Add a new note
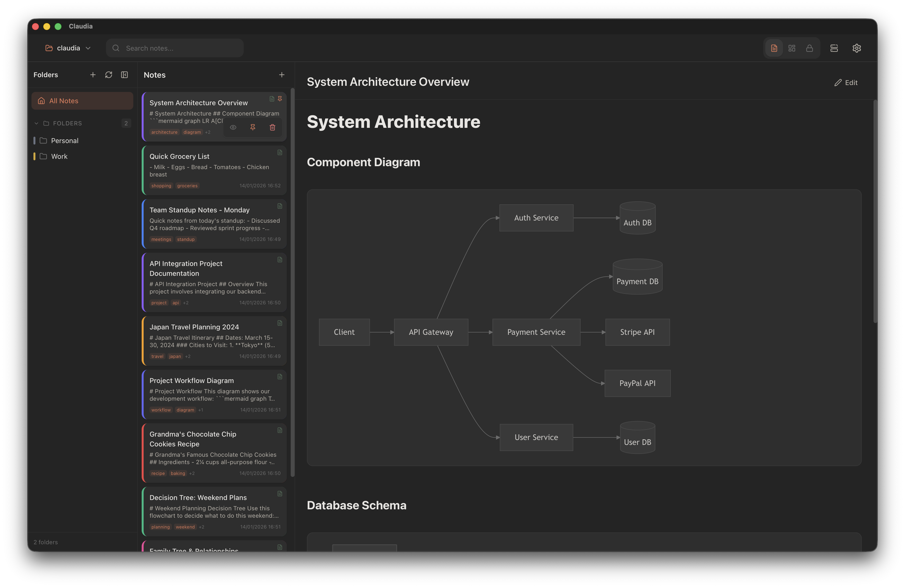The height and width of the screenshot is (588, 905). [x=282, y=74]
